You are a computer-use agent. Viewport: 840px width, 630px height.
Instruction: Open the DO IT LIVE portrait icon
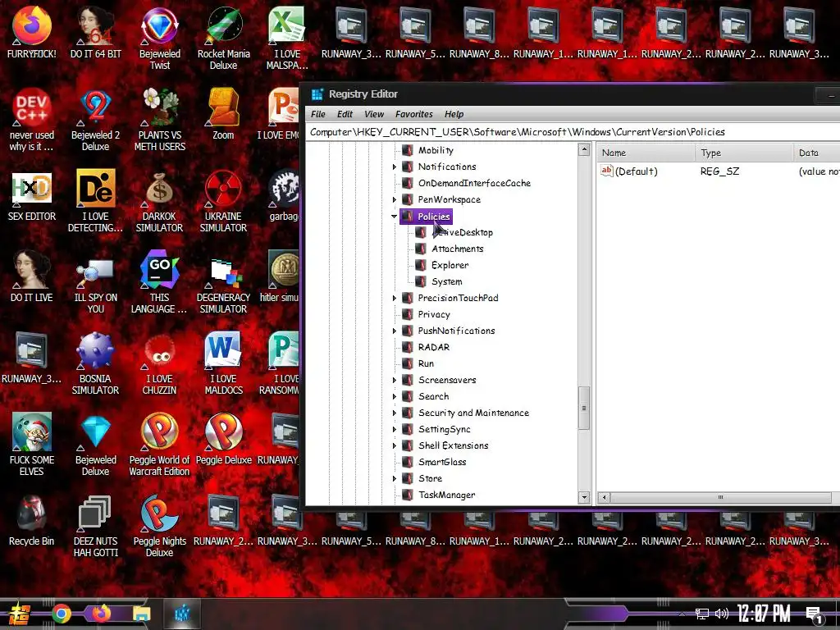(x=32, y=276)
